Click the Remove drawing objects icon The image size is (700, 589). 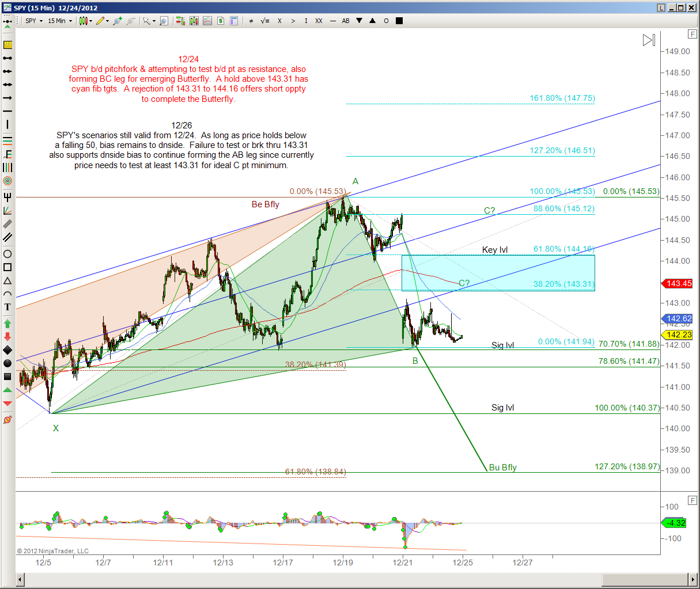[x=7, y=420]
